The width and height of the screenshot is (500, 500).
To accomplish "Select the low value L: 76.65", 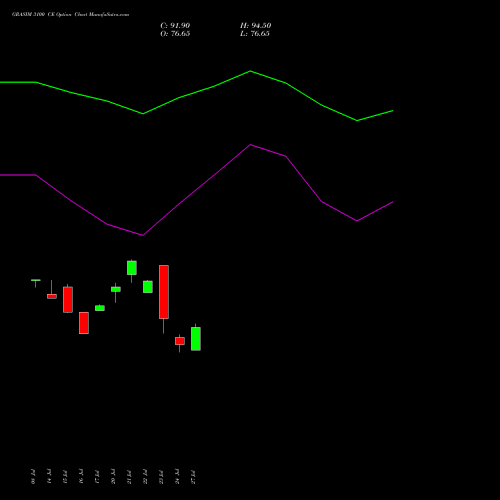I will [x=255, y=34].
